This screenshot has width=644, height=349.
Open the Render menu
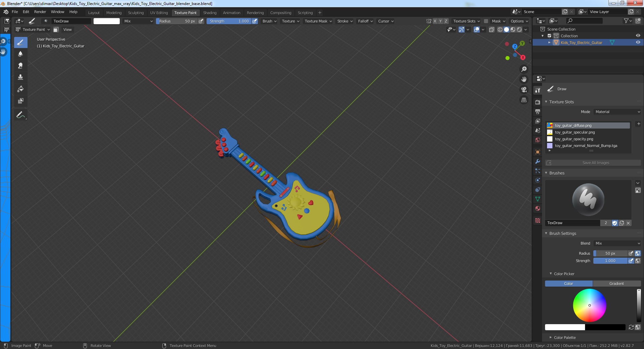40,12
